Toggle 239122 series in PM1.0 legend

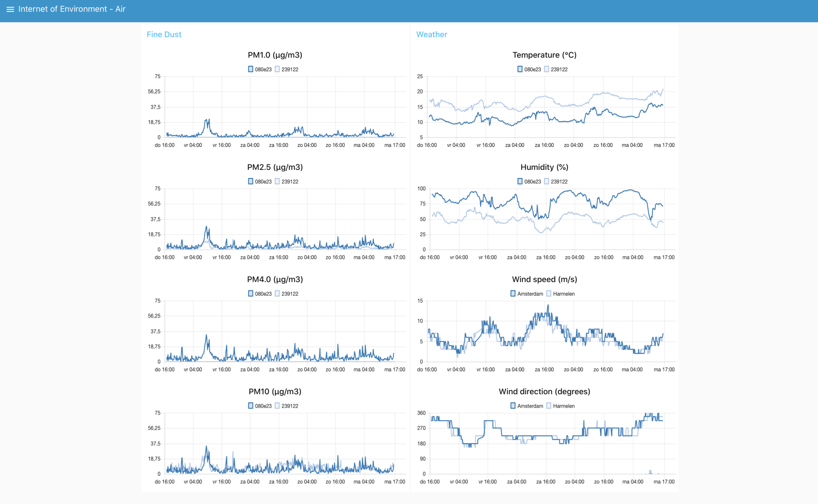point(286,69)
